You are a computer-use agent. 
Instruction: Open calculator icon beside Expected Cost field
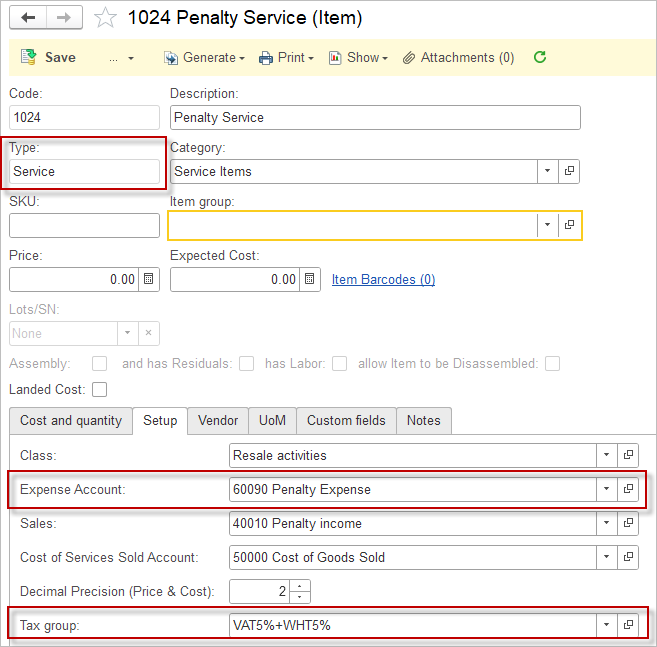click(x=309, y=279)
